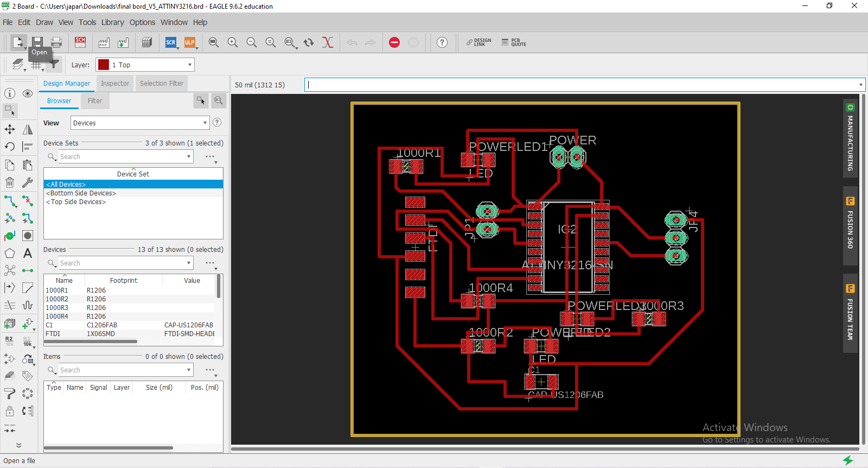Click the zoom to fit icon
This screenshot has height=468, width=868.
click(214, 42)
